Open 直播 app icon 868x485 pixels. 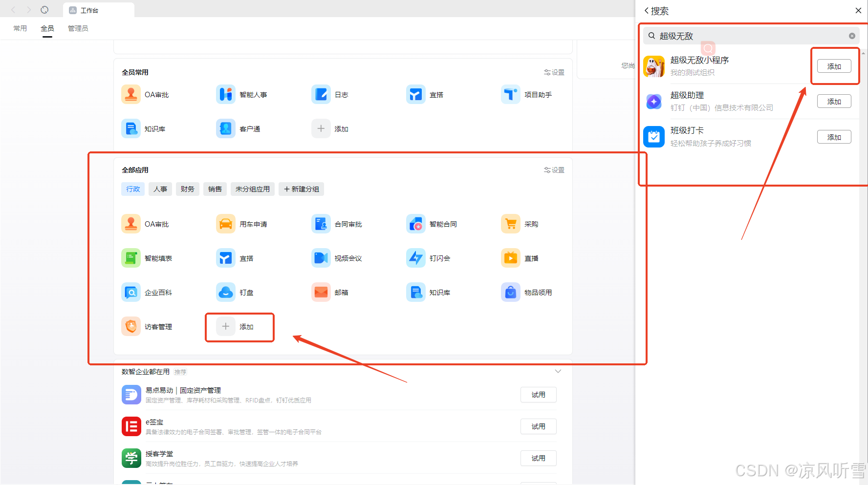pos(510,258)
